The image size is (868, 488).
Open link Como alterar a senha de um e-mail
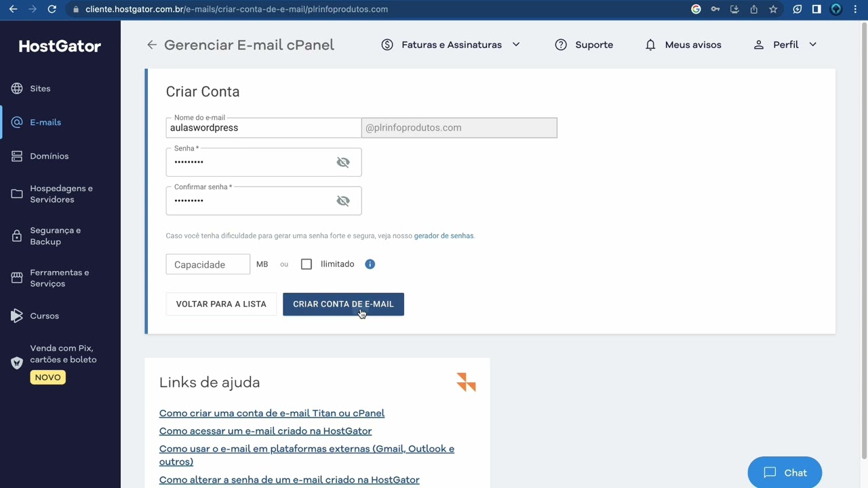[290, 480]
